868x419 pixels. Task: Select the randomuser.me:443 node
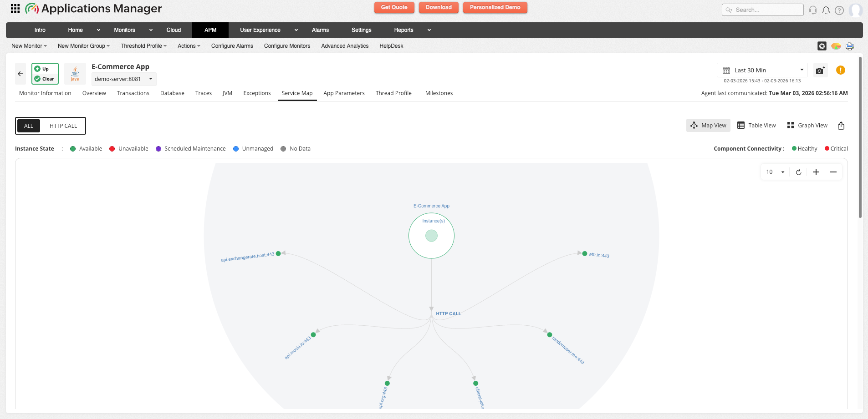(x=550, y=335)
